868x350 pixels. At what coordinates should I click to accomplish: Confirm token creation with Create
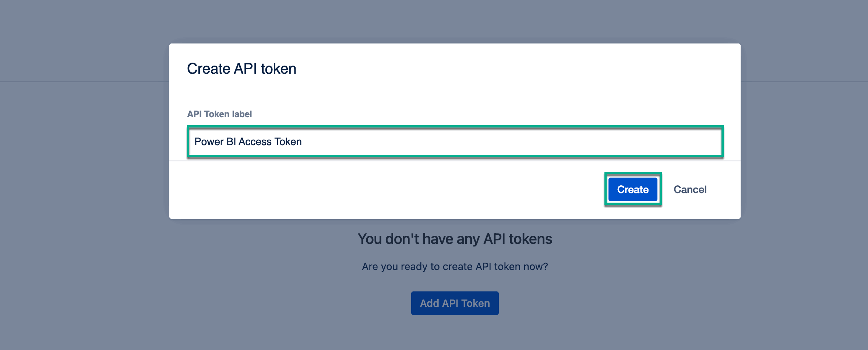[x=632, y=189]
